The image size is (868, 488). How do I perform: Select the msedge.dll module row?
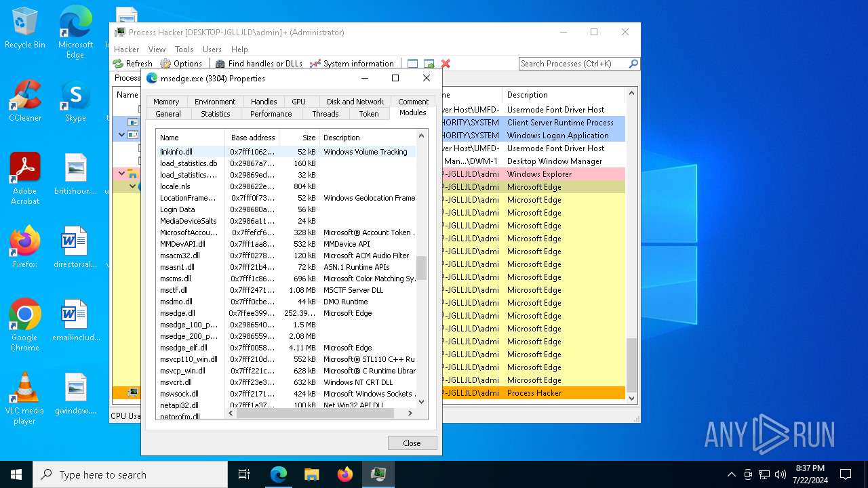(x=285, y=313)
